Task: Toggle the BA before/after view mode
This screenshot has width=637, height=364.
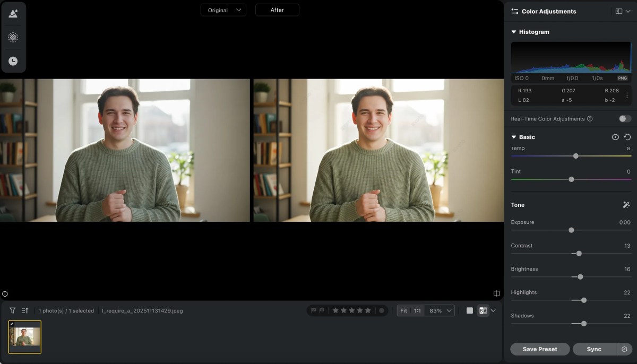Action: point(483,310)
